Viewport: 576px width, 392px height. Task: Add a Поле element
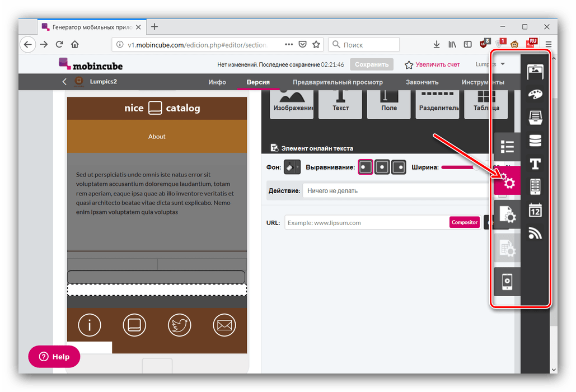pyautogui.click(x=388, y=103)
